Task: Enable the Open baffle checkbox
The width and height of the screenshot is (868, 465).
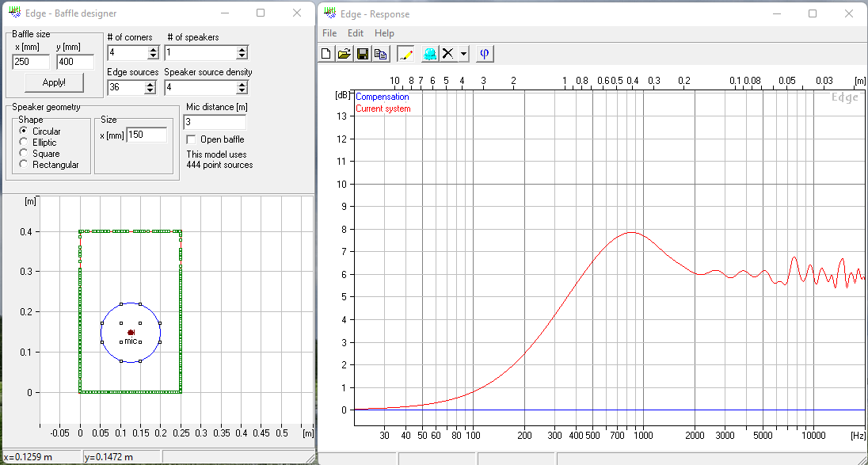Action: 191,139
